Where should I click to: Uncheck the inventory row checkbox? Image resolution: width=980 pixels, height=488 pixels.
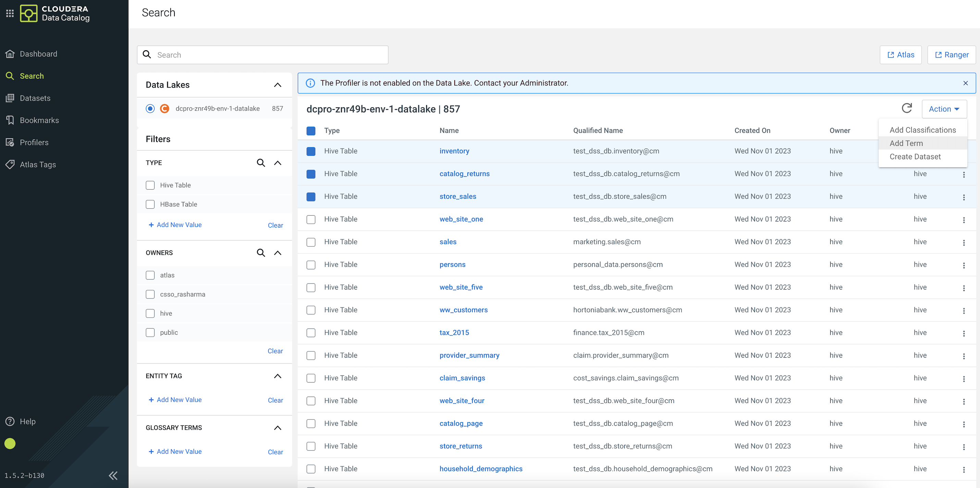click(311, 151)
